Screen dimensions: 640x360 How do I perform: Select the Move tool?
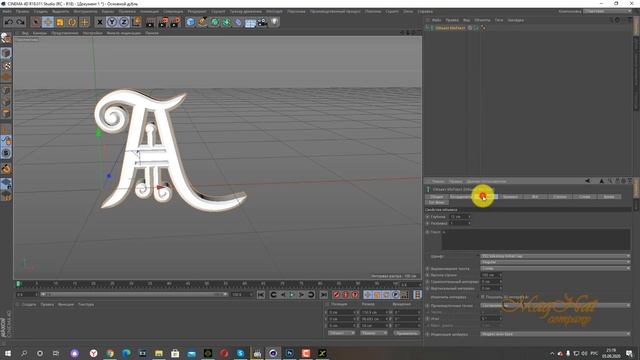pos(48,22)
